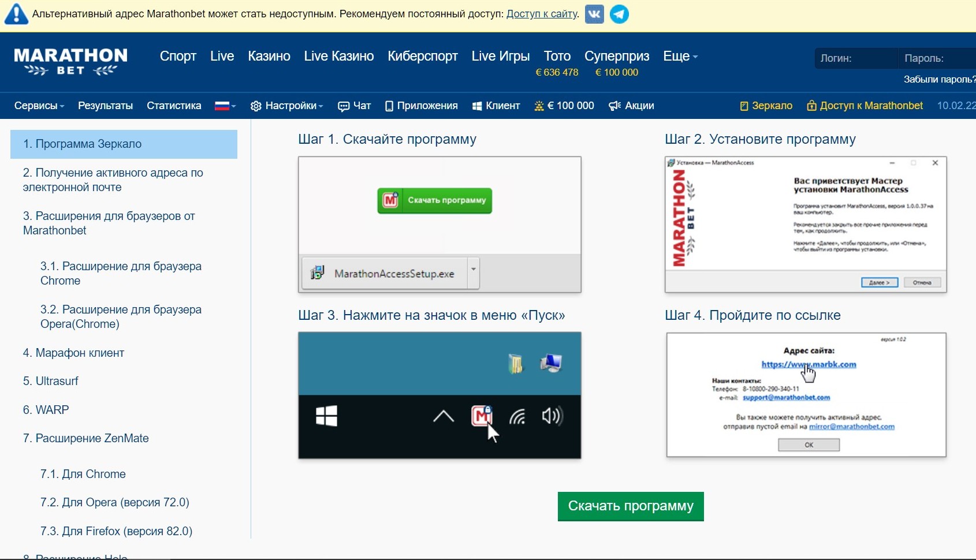Click the warning alert icon in banner

(16, 14)
